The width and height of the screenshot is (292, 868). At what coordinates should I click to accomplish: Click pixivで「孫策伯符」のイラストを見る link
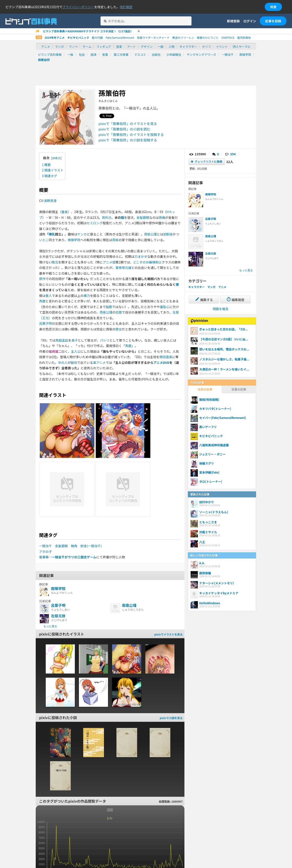(128, 124)
